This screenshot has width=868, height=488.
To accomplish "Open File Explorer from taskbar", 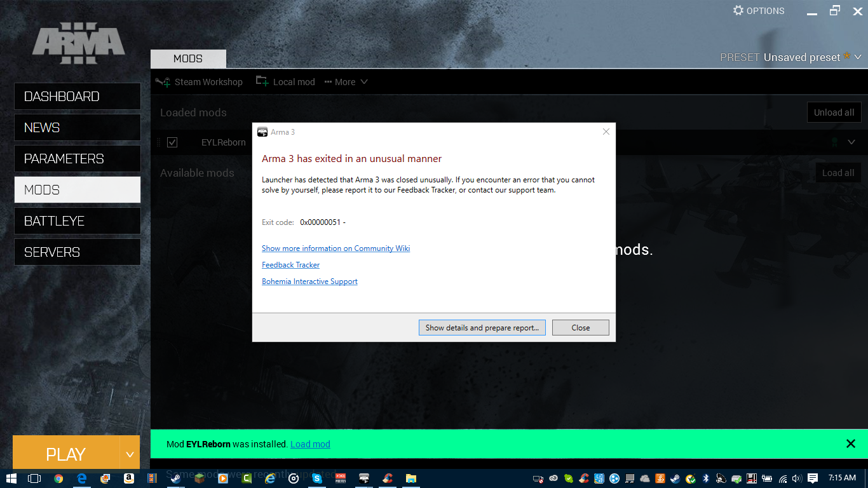I will point(411,478).
